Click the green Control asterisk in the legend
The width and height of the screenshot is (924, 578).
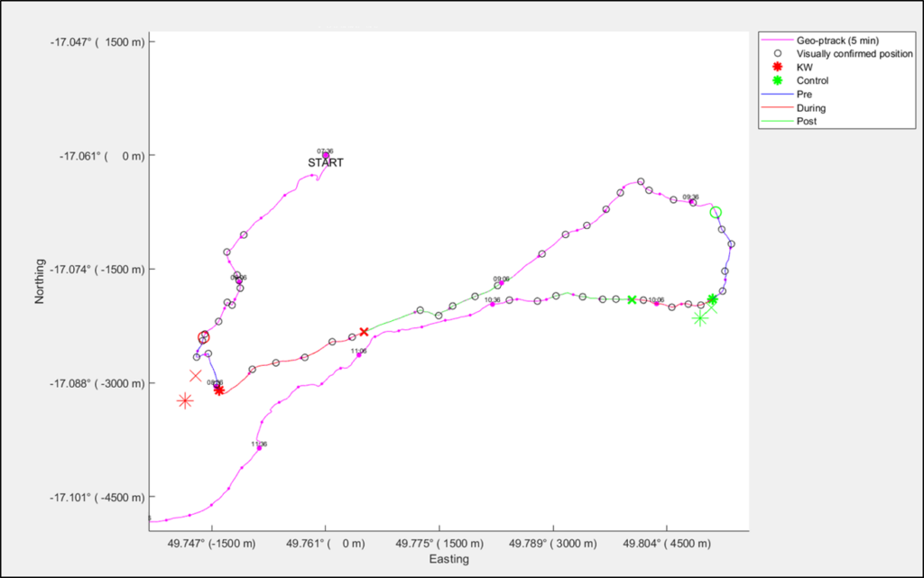point(777,80)
